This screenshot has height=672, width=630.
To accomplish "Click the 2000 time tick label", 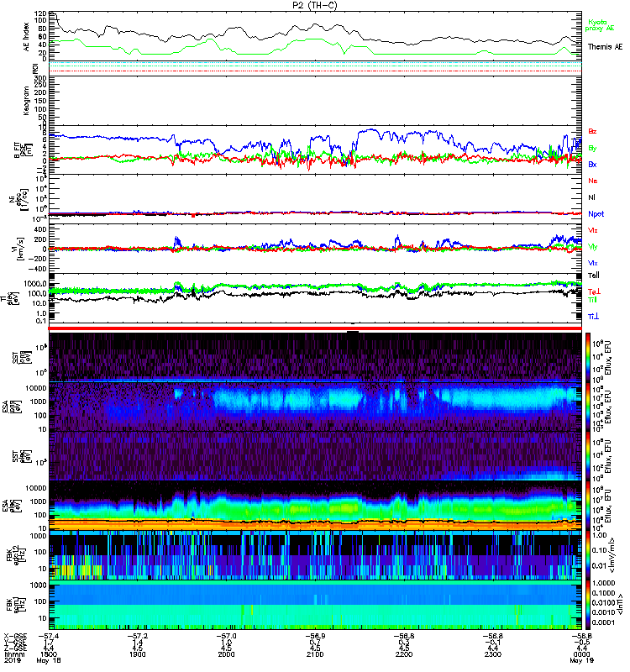I will click(226, 654).
